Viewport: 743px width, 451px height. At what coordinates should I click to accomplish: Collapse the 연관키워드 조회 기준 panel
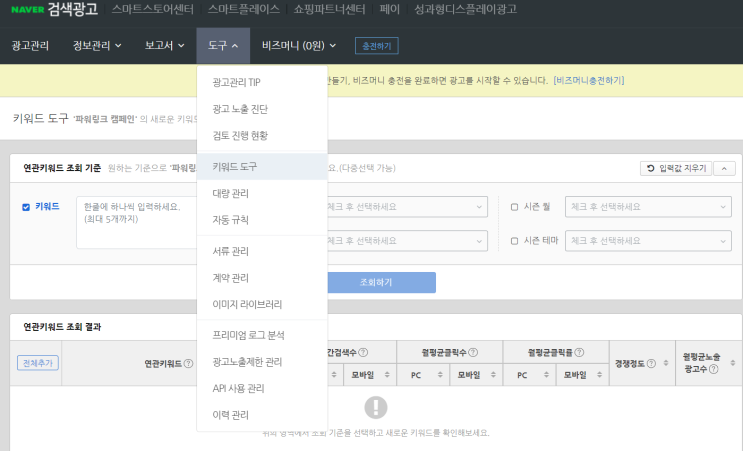point(724,168)
